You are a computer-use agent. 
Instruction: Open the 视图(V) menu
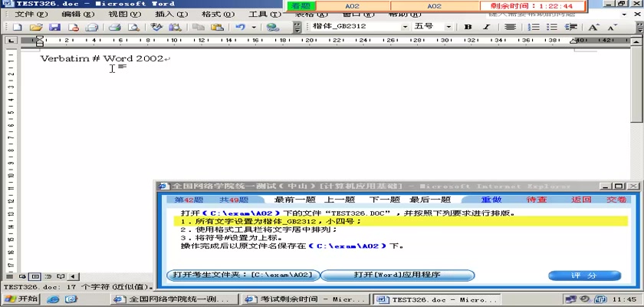click(x=125, y=15)
